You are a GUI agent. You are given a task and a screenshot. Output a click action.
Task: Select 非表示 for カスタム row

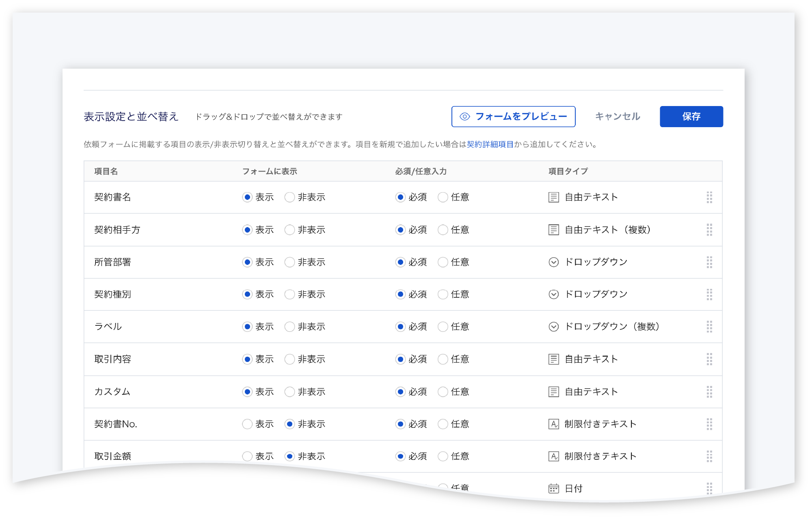[x=289, y=392]
